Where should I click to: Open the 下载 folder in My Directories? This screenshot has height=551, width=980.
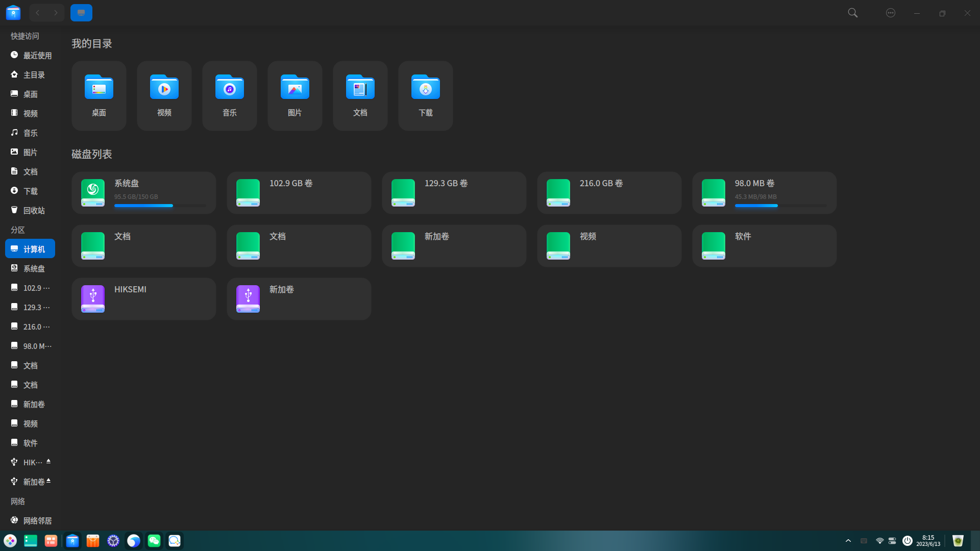(425, 96)
